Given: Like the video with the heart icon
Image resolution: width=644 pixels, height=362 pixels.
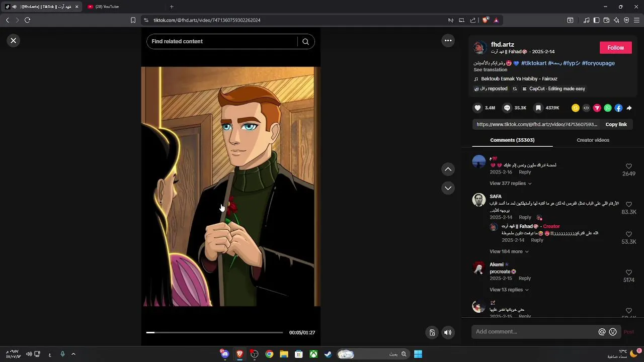Looking at the screenshot, I should (478, 108).
